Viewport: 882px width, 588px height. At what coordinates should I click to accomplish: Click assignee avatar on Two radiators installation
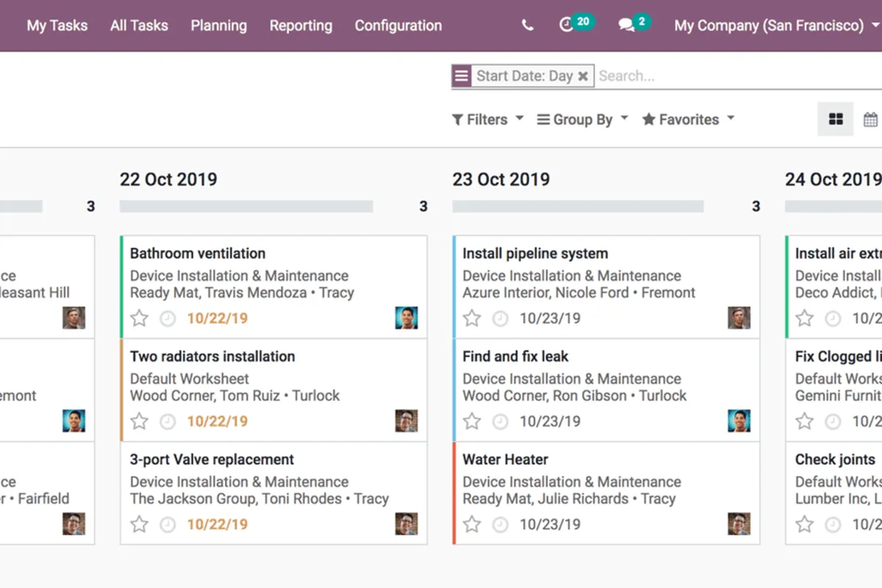[x=406, y=420]
